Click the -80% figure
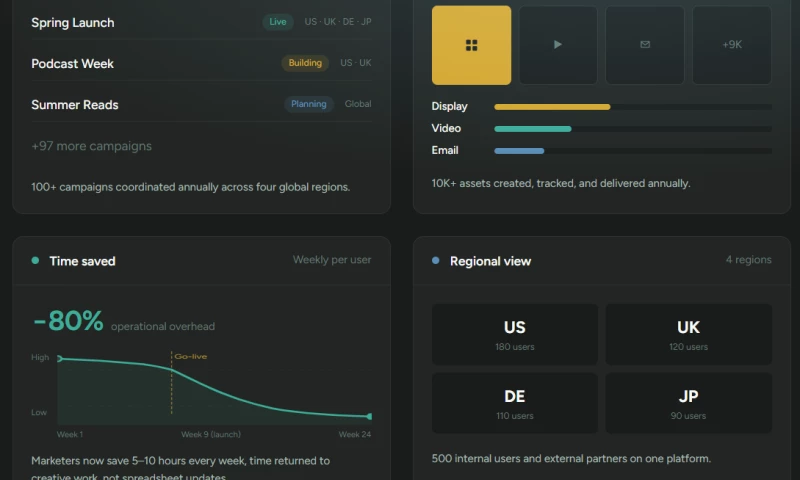This screenshot has width=800, height=480. 68,321
